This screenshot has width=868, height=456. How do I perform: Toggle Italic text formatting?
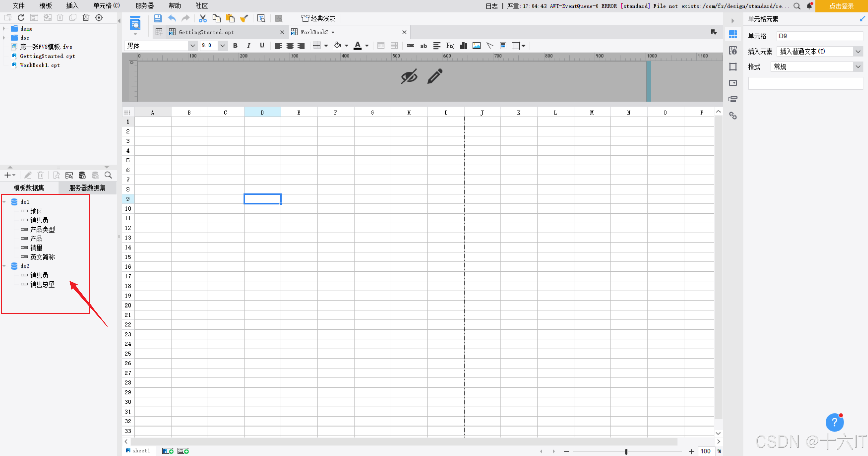pos(249,46)
